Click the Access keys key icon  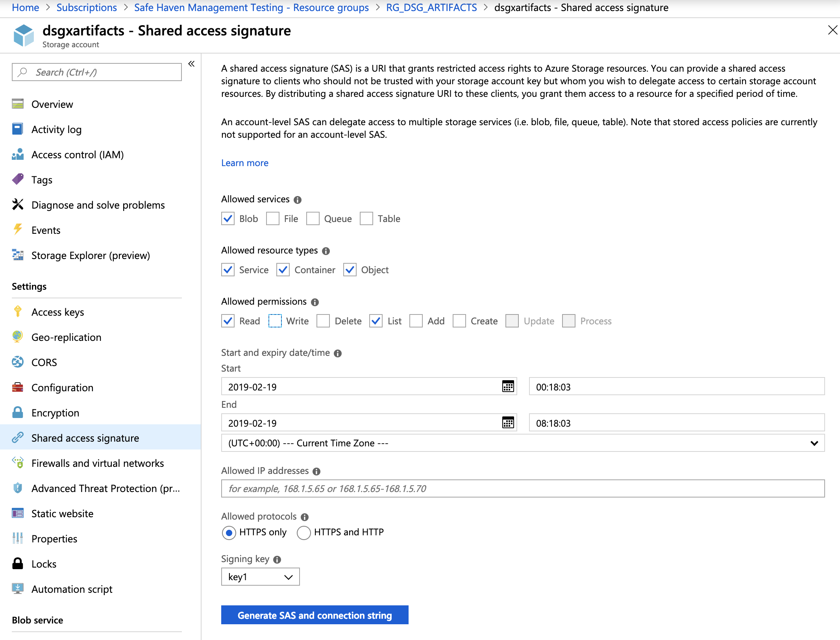click(x=18, y=311)
